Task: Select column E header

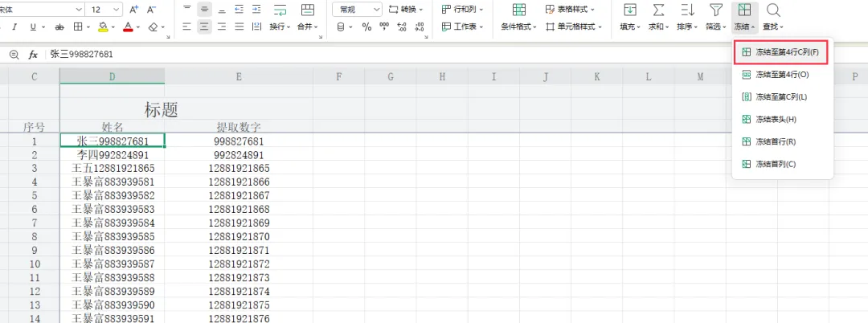Action: tap(239, 77)
